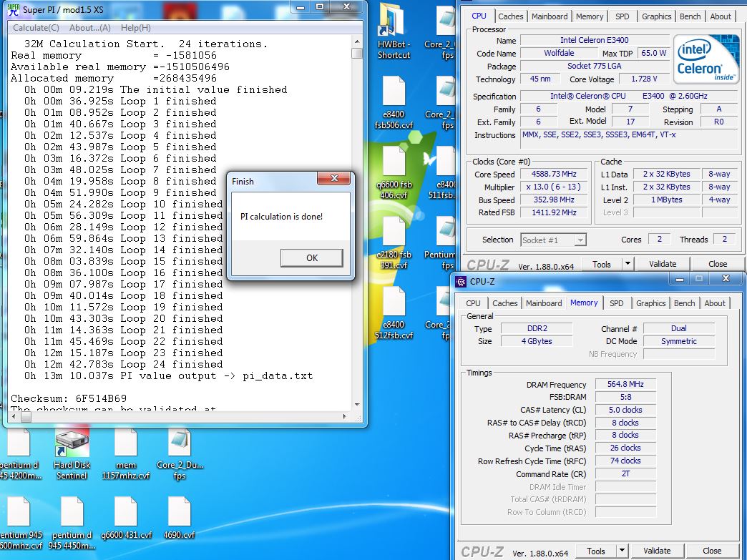
Task: Expand the Socket #1 selection dropdown
Action: [x=580, y=240]
